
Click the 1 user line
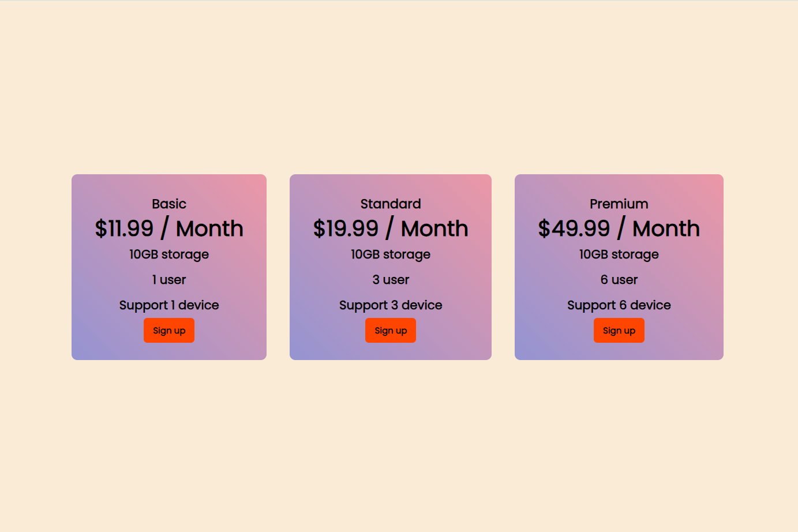(x=169, y=280)
